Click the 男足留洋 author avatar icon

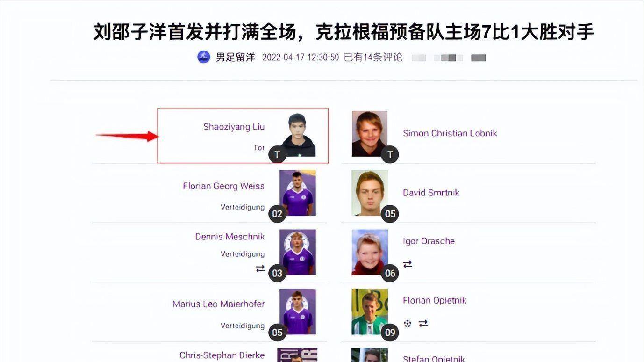(203, 57)
